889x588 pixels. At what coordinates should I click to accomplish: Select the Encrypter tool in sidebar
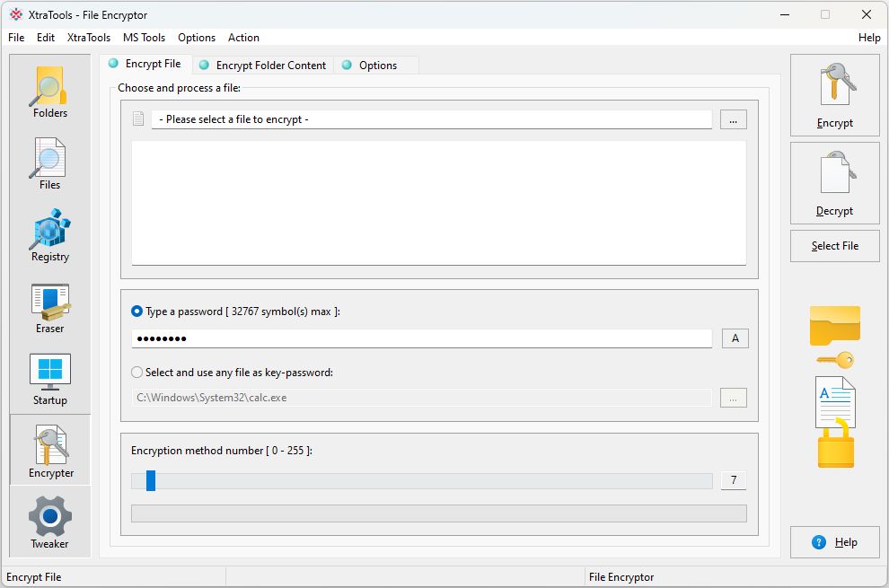(x=50, y=451)
